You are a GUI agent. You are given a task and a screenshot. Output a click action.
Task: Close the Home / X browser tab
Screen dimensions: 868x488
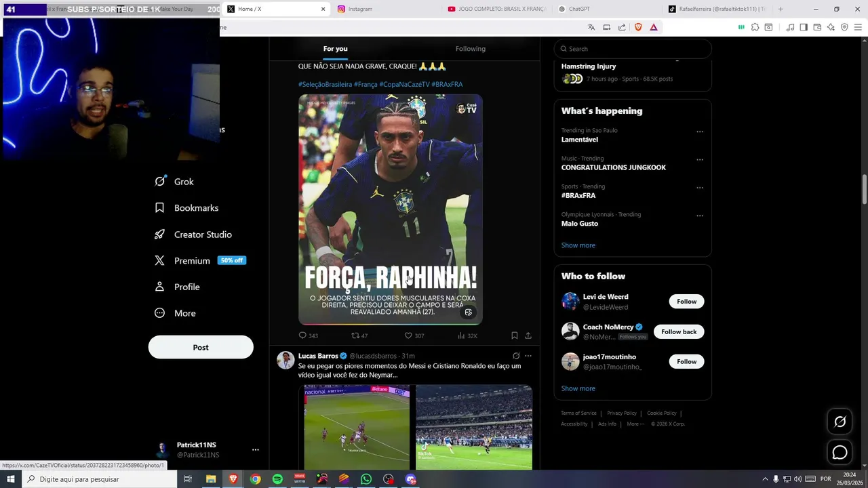click(323, 9)
